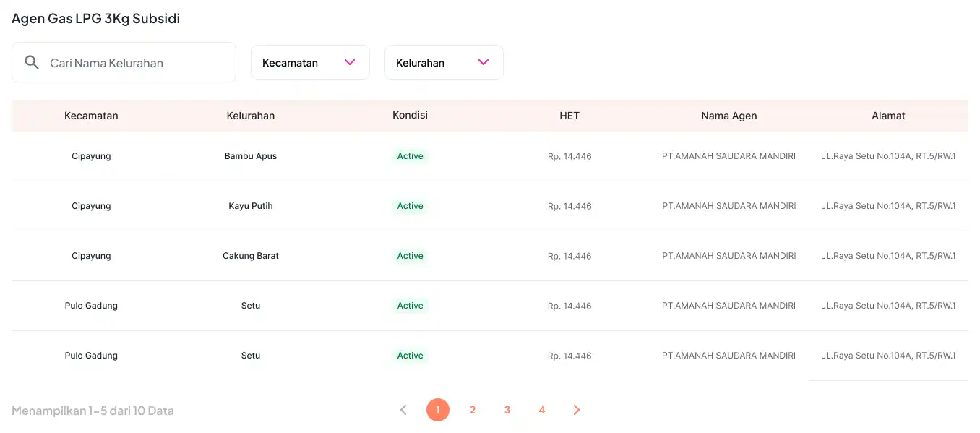This screenshot has width=980, height=433.
Task: Click the Alamat column header
Action: pos(888,116)
